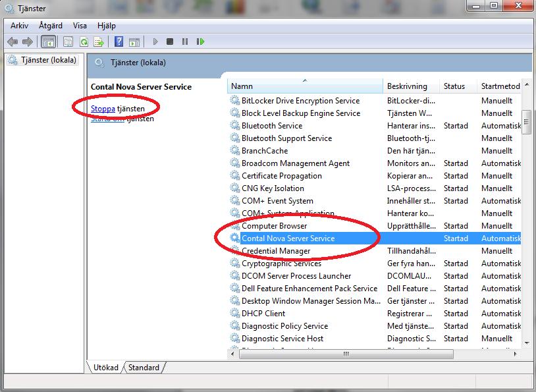
Task: Click the Restart service icon
Action: point(200,42)
